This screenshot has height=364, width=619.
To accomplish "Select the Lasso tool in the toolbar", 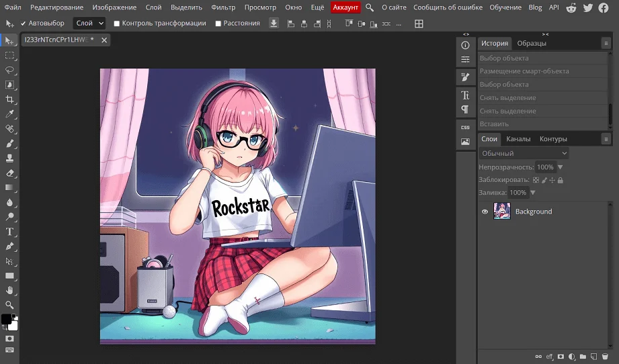I will point(9,70).
